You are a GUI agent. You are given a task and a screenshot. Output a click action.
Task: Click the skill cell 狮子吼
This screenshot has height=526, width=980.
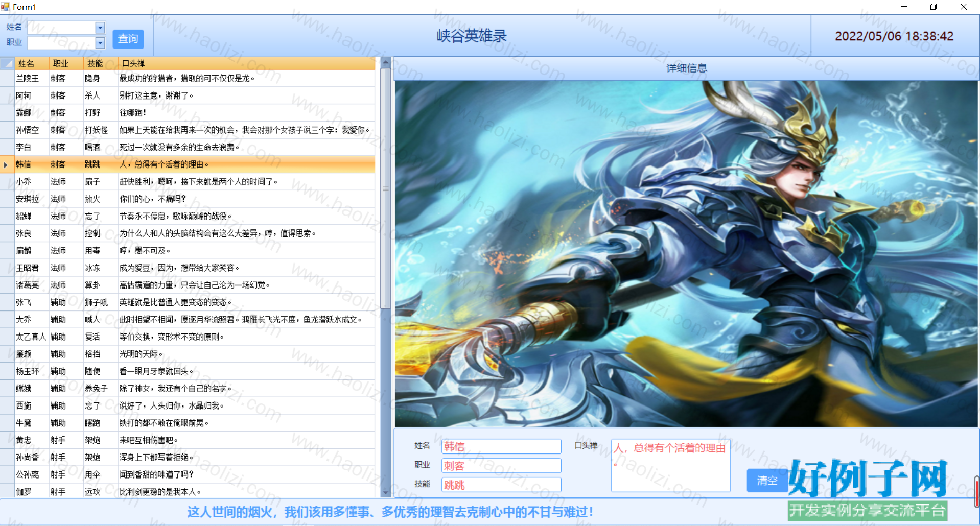tap(100, 302)
